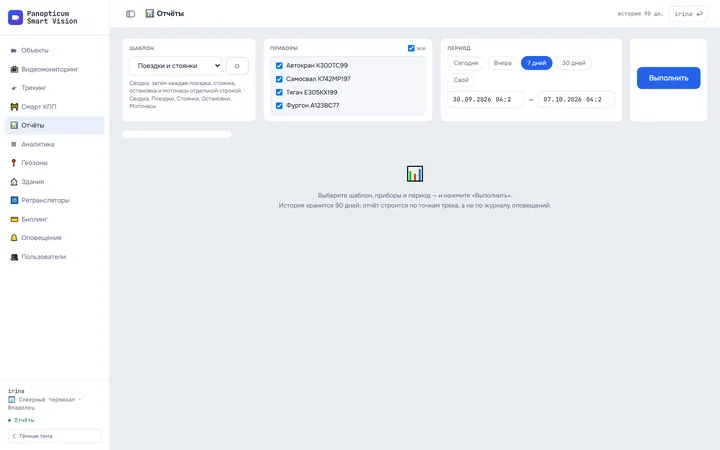Click the 'история 90 дн.' header text
This screenshot has width=720, height=450.
coord(640,14)
